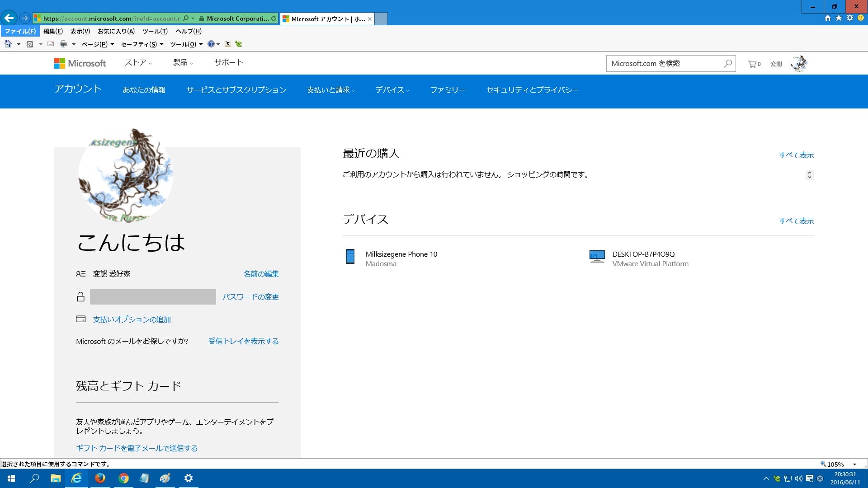Image resolution: width=868 pixels, height=488 pixels.
Task: Expand the ストア navigation dropdown
Action: tap(138, 63)
